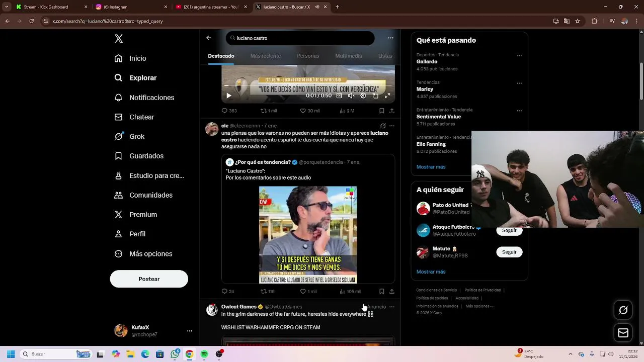Reply to video post with 363 comments
This screenshot has height=362, width=644.
(229, 111)
